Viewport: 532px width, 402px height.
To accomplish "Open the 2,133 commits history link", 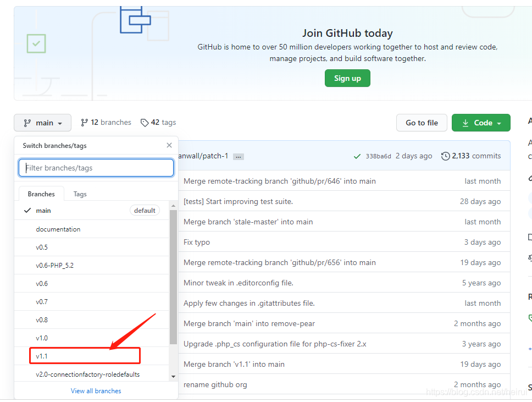I will coord(471,156).
